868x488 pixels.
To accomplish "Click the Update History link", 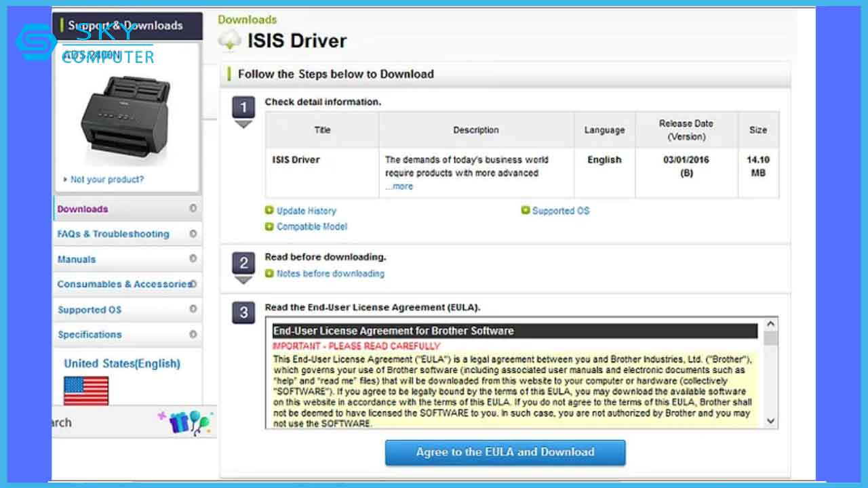I will [x=306, y=211].
